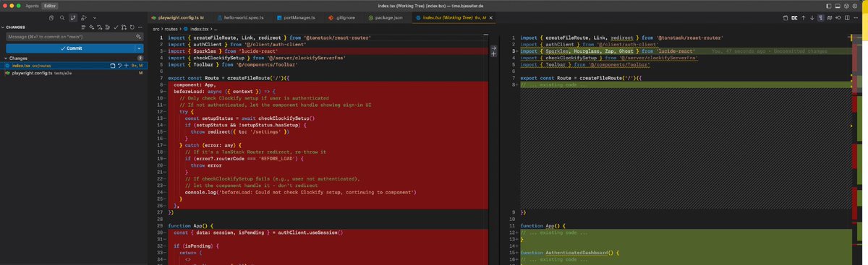The width and height of the screenshot is (868, 265).
Task: Click the commit checkmark icon in Changes toolbar
Action: [116, 27]
